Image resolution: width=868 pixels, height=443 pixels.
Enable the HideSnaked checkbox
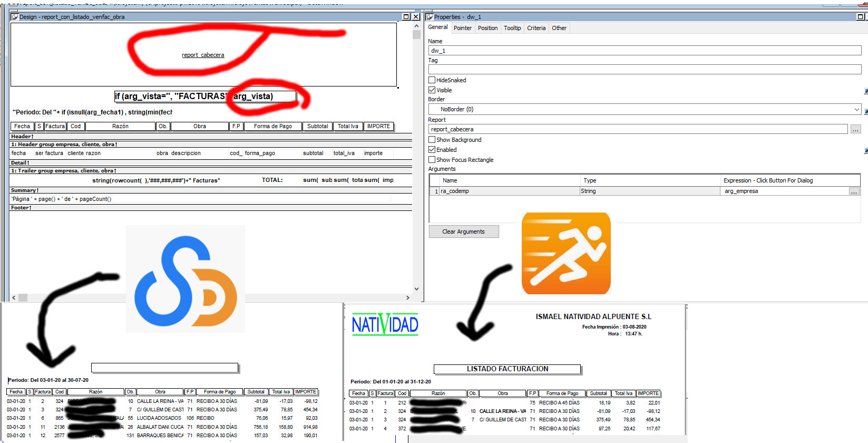pyautogui.click(x=432, y=80)
